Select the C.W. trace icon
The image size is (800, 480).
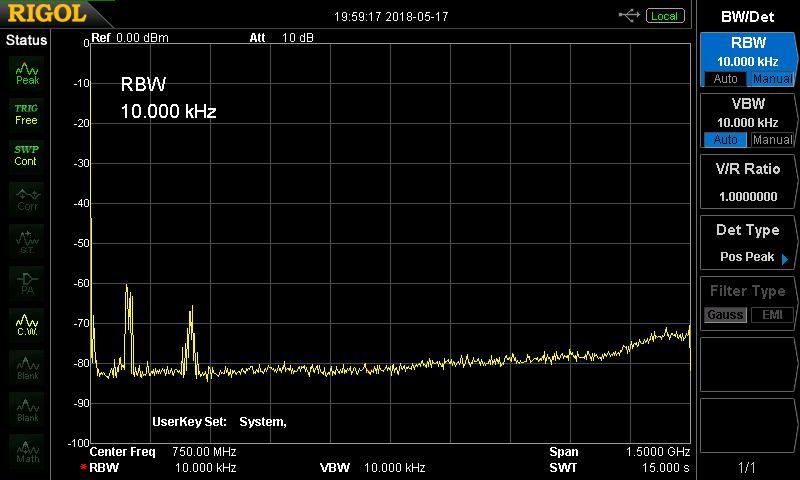click(x=27, y=325)
